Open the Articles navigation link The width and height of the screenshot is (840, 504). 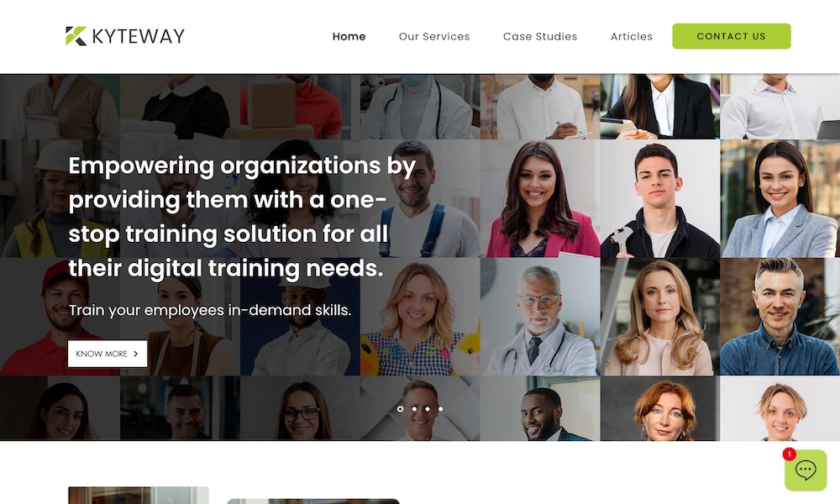pos(632,36)
